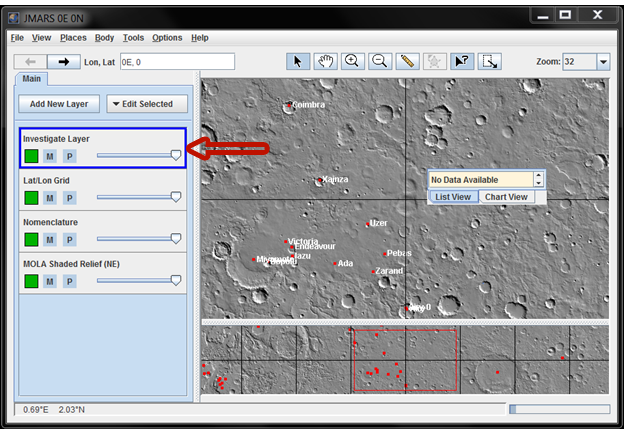Image resolution: width=624 pixels, height=434 pixels.
Task: Go back with the left arrow button
Action: pos(31,62)
